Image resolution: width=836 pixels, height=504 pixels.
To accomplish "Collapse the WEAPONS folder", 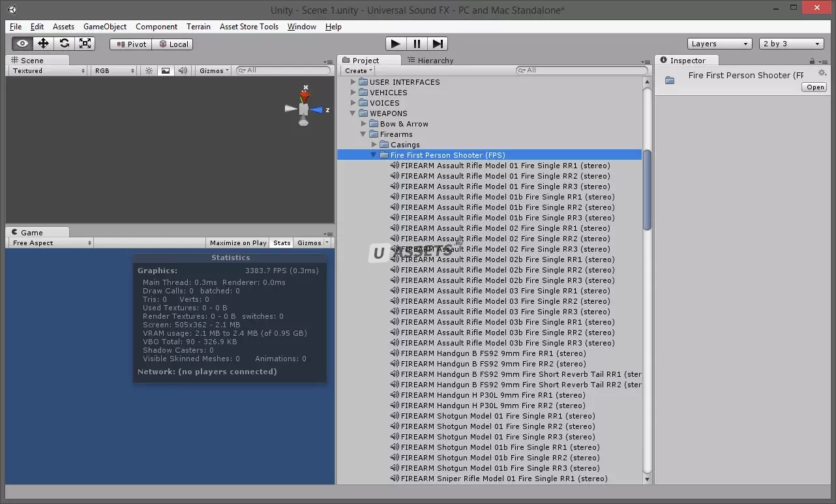I will coord(353,113).
